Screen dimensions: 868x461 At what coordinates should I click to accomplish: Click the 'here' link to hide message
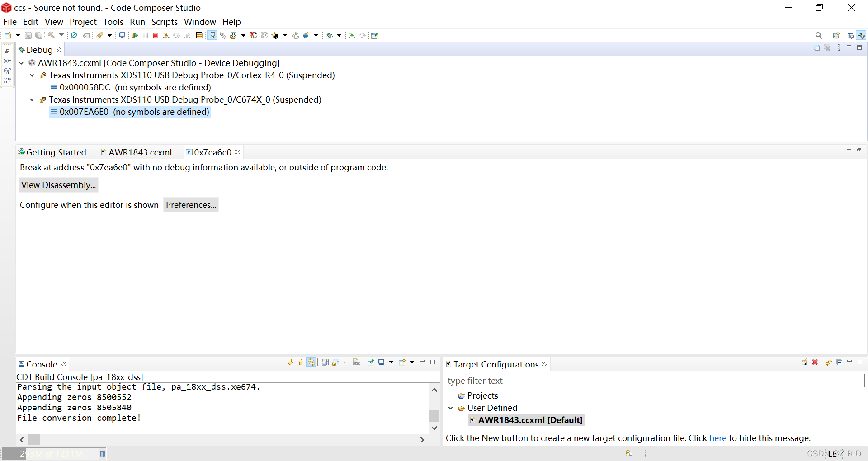click(718, 438)
